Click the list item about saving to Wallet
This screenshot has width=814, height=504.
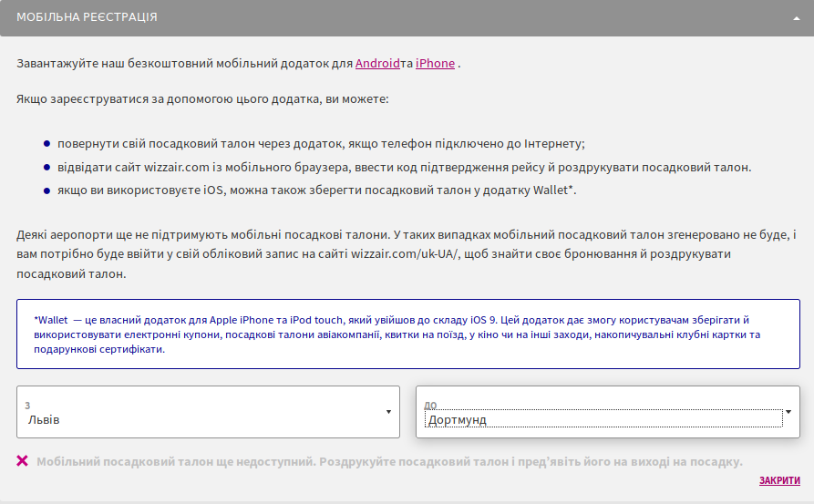click(x=316, y=190)
